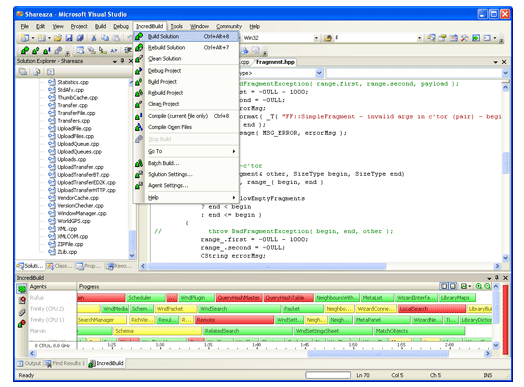Open Batch Build from the menu
524x387 pixels.
pos(186,163)
